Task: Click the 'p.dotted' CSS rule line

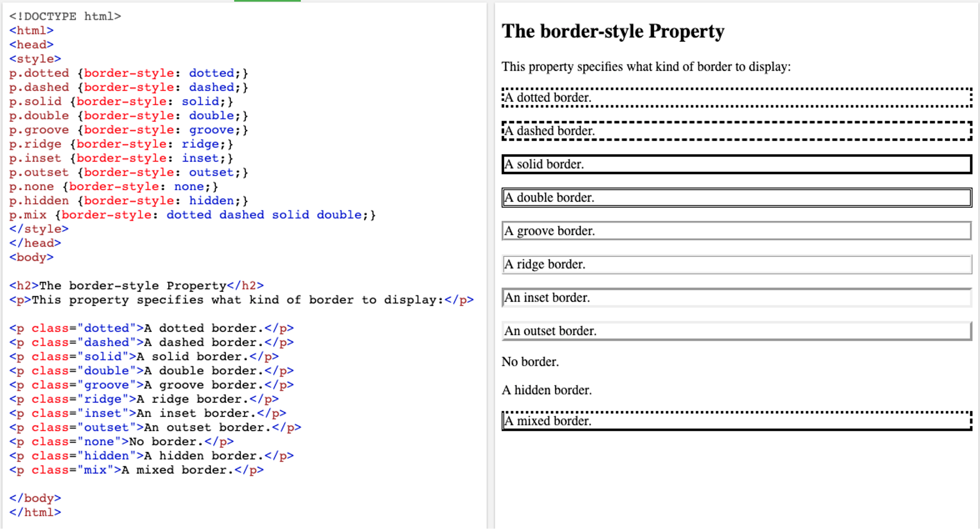Action: click(129, 73)
